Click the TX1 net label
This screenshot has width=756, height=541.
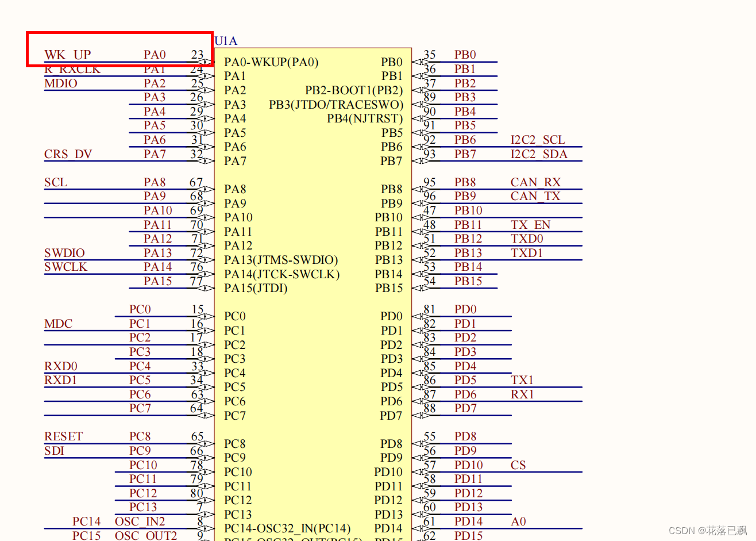522,380
